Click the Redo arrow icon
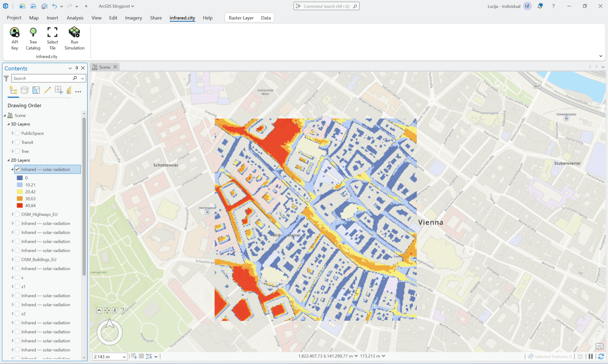608x364 pixels. [x=69, y=6]
